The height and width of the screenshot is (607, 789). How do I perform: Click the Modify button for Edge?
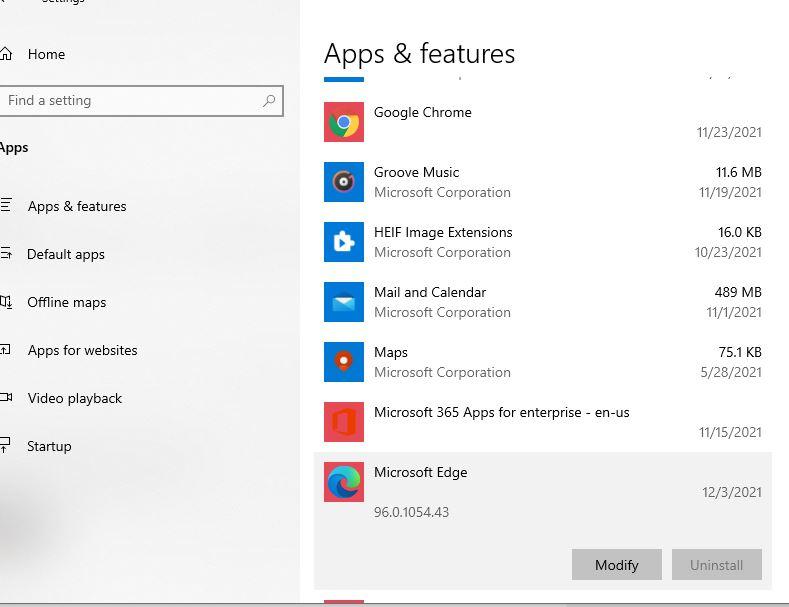point(616,565)
